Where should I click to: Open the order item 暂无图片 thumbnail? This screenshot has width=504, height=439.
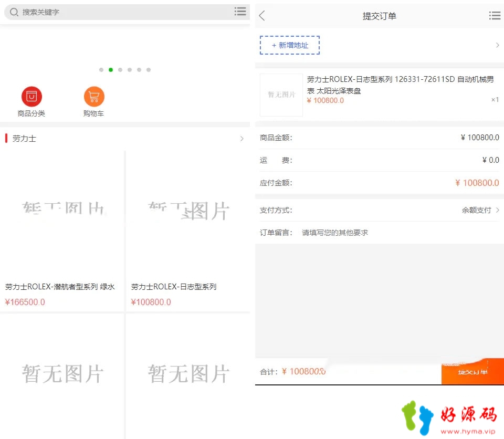(281, 95)
